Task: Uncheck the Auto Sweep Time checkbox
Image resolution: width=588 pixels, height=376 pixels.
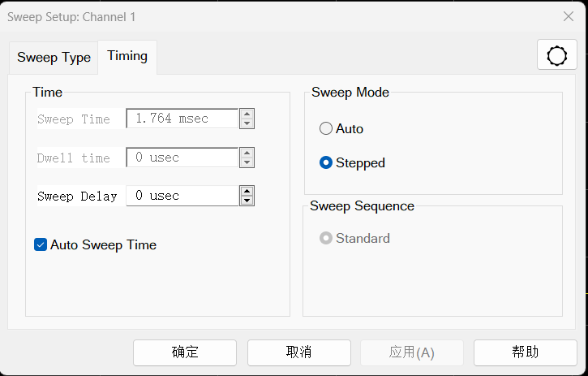Action: (41, 244)
